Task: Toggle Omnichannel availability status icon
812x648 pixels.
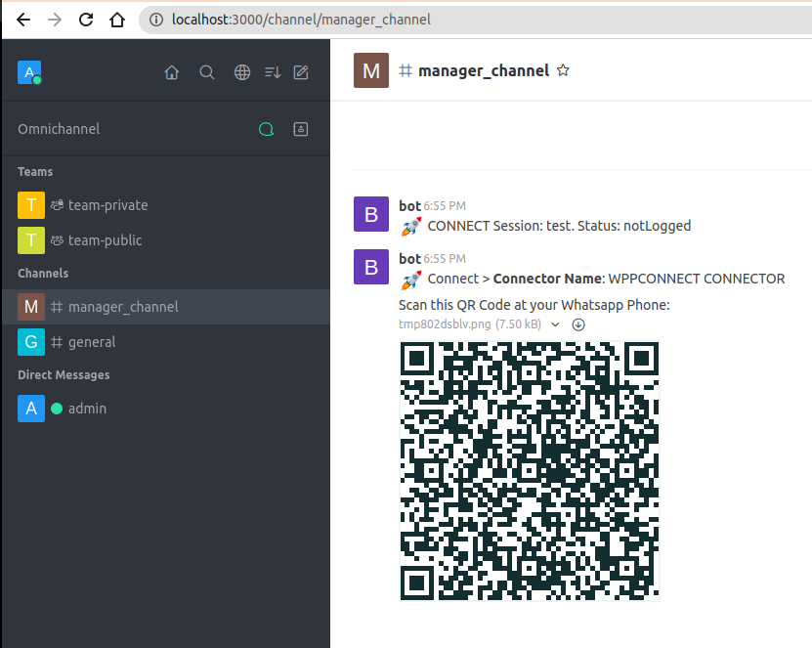Action: coord(266,129)
